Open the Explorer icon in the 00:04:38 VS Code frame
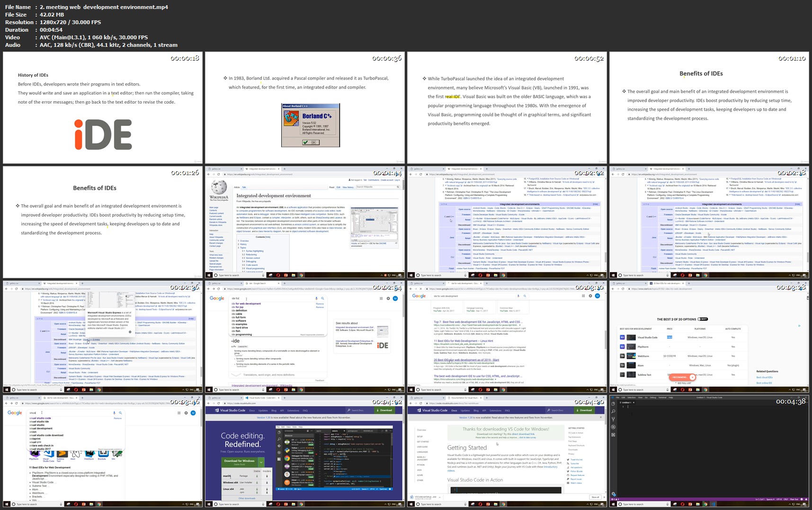The image size is (812, 510). click(x=613, y=404)
